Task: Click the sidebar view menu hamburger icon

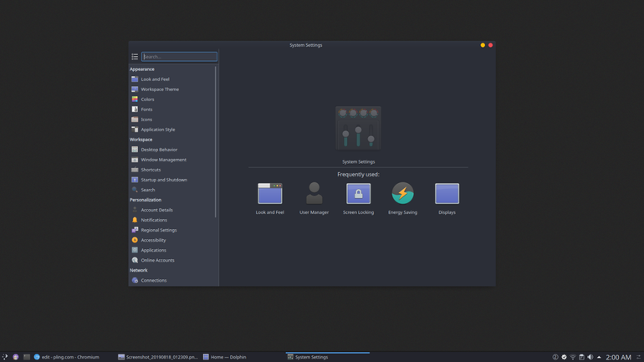Action: pos(135,57)
